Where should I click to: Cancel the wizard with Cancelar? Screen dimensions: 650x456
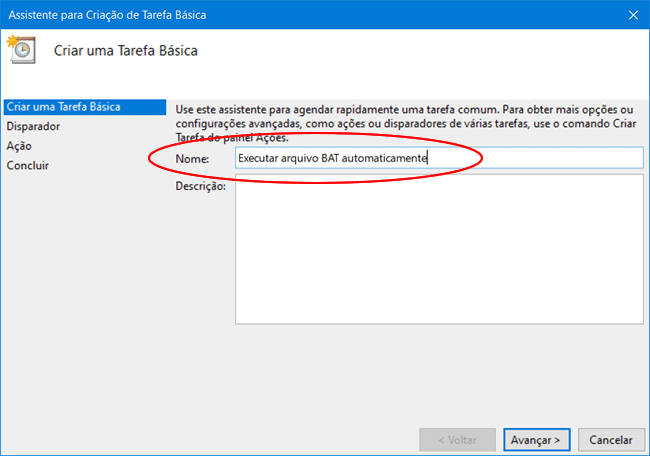click(x=610, y=439)
